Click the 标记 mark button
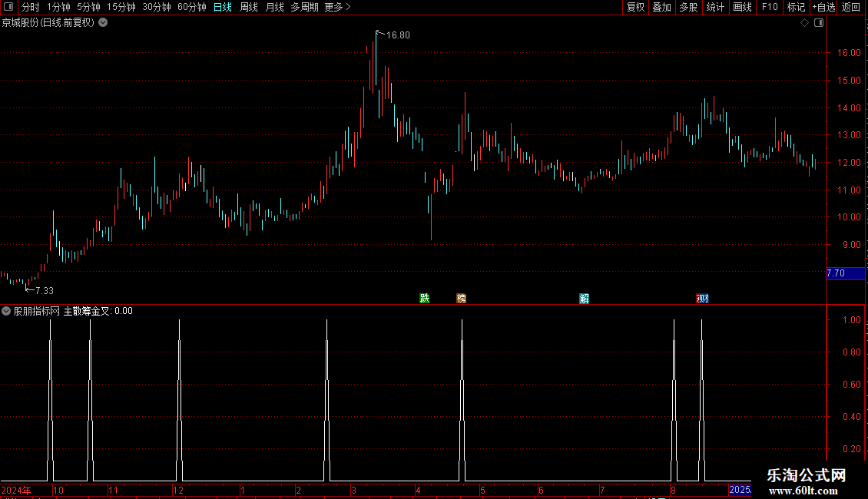This screenshot has width=868, height=499. coord(796,7)
